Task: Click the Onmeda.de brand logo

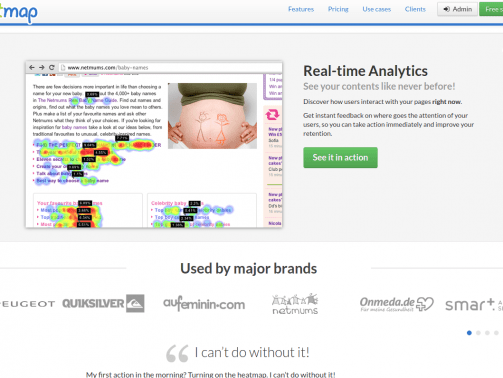Action: 397,304
